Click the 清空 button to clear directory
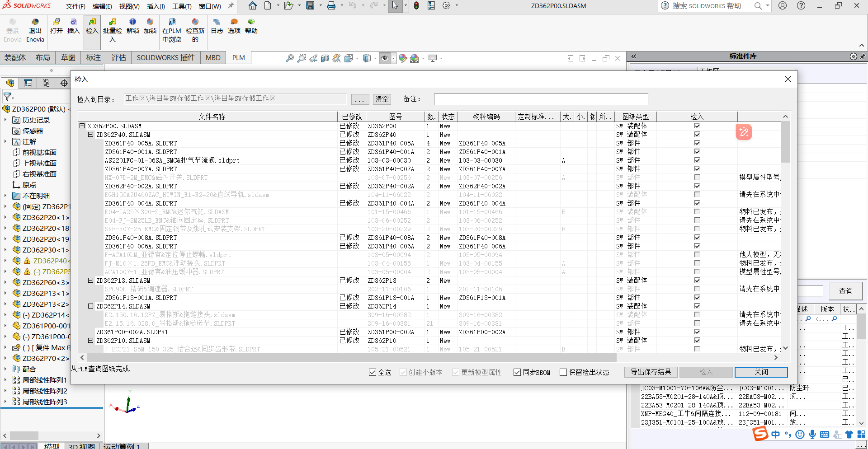This screenshot has width=868, height=449. (x=382, y=99)
